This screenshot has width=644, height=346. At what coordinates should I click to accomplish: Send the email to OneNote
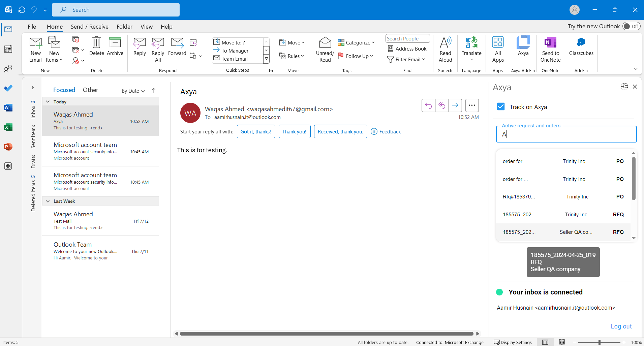(550, 49)
